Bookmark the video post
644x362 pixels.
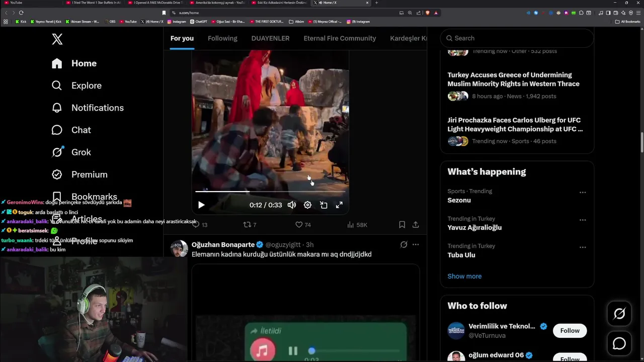(402, 225)
